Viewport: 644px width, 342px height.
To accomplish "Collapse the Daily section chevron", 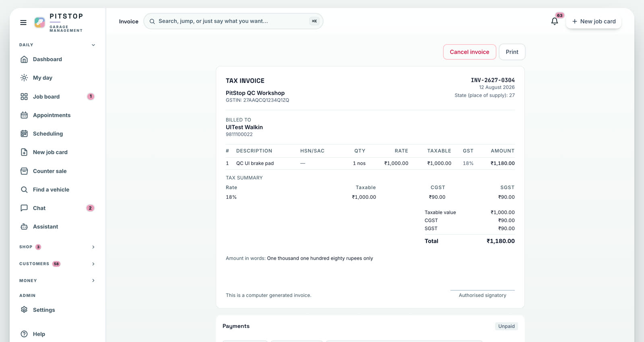I will (93, 45).
